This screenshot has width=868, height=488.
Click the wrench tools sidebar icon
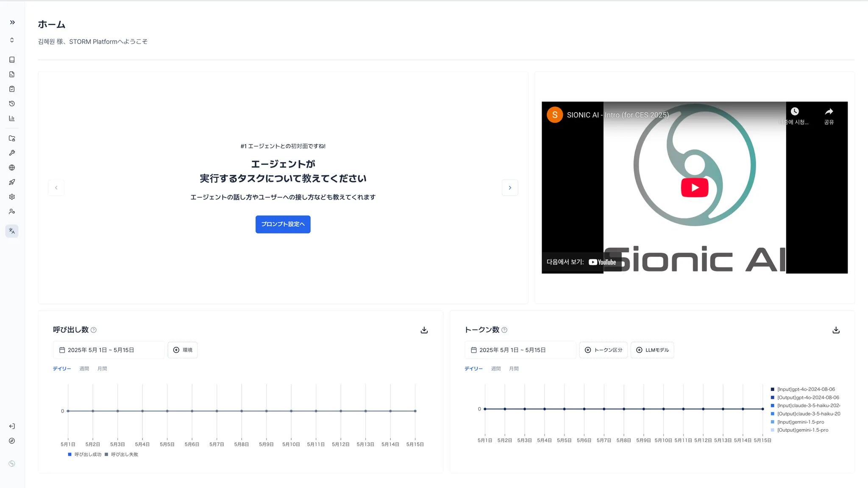click(x=12, y=153)
